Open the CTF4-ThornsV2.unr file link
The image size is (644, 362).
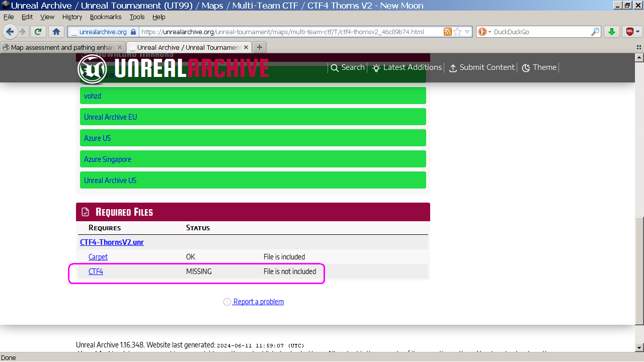click(x=112, y=242)
